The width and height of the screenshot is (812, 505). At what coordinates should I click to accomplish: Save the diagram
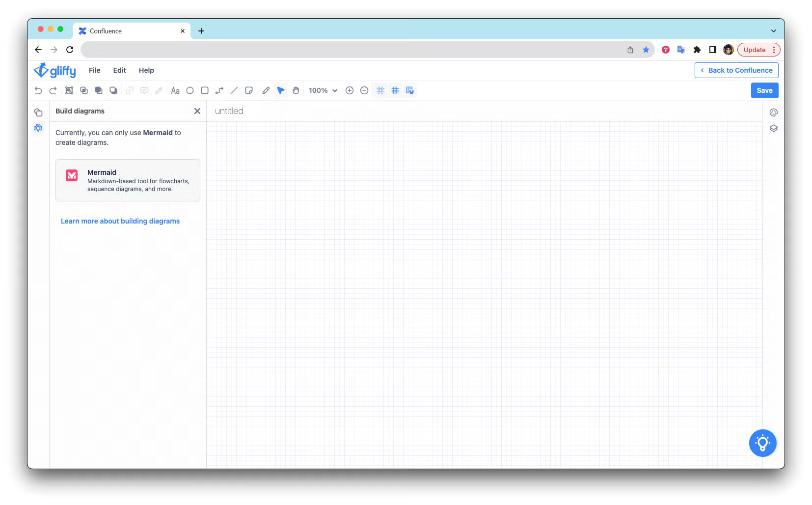pos(765,90)
